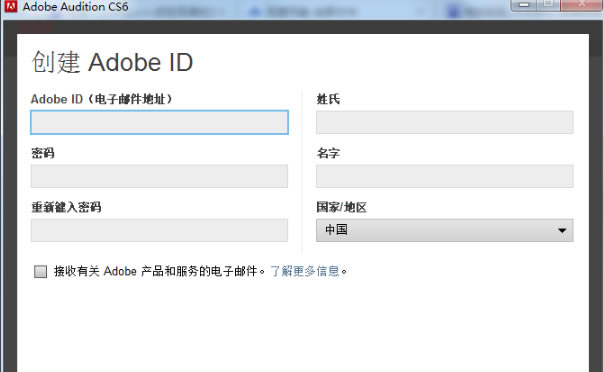Click the 名字 first name field

pos(445,176)
